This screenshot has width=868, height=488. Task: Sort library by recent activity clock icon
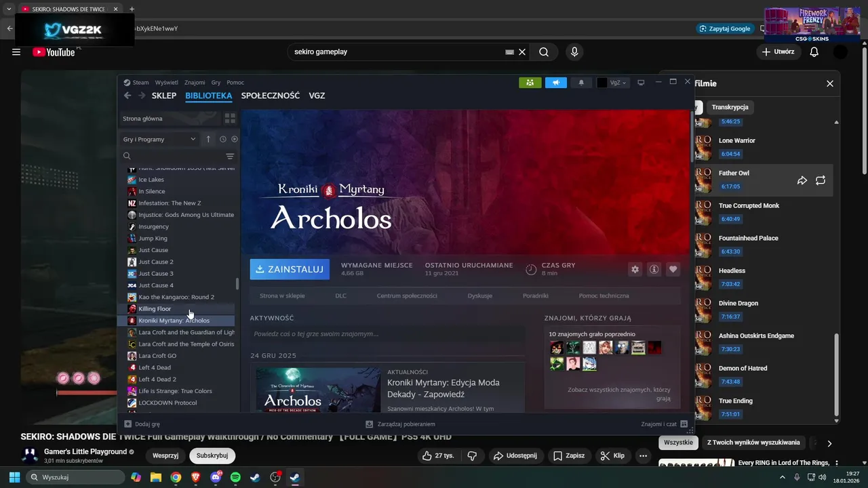[222, 139]
